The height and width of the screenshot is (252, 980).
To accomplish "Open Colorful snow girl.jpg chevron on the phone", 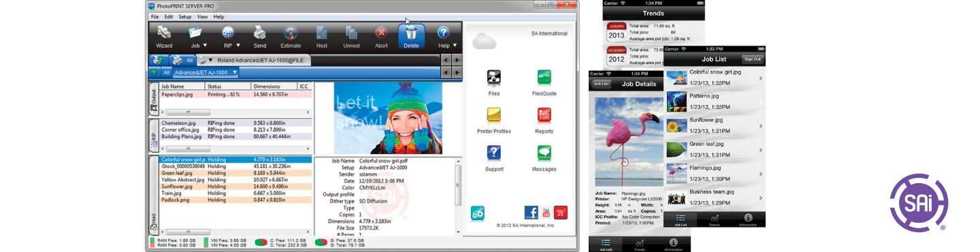I will point(760,78).
